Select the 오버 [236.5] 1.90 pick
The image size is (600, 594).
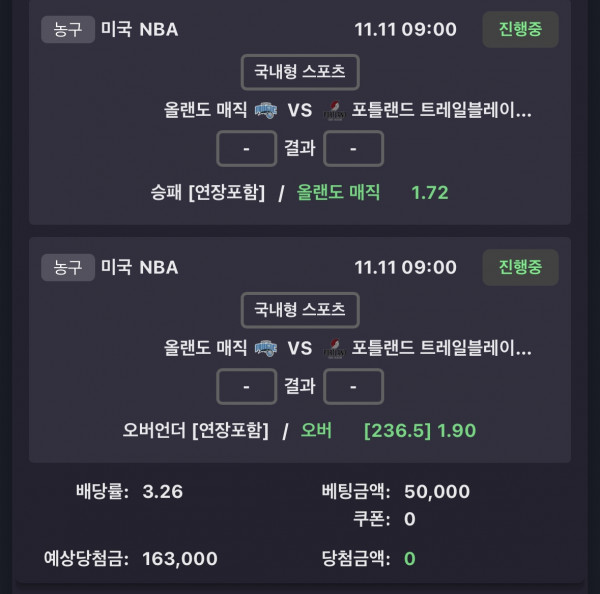388,431
